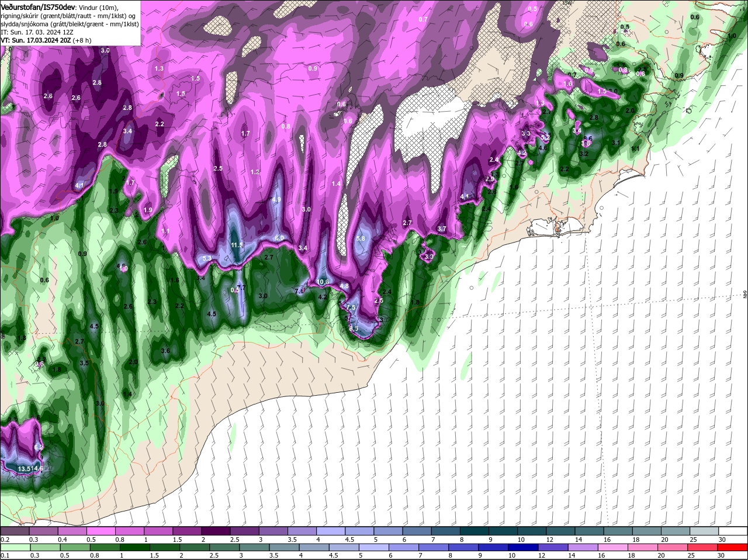Click the 4.9 precipitation value on the map
Viewport: 748px width, 560px height.
tap(276, 199)
